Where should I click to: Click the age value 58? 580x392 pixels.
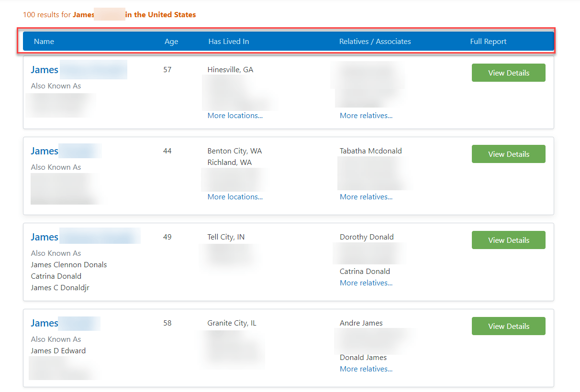pos(167,323)
